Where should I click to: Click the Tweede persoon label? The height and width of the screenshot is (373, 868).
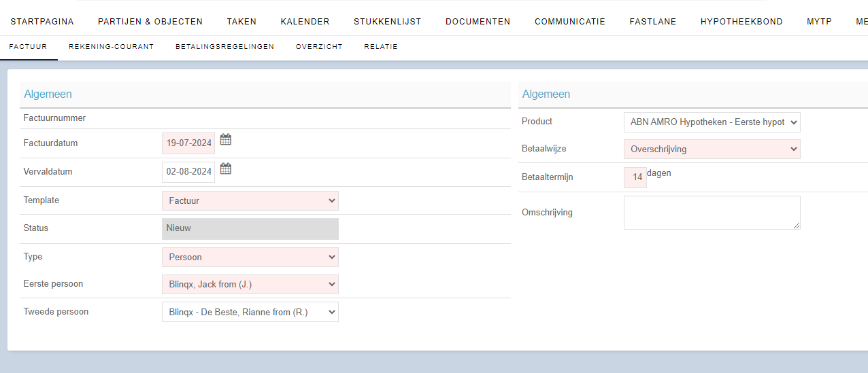click(56, 312)
